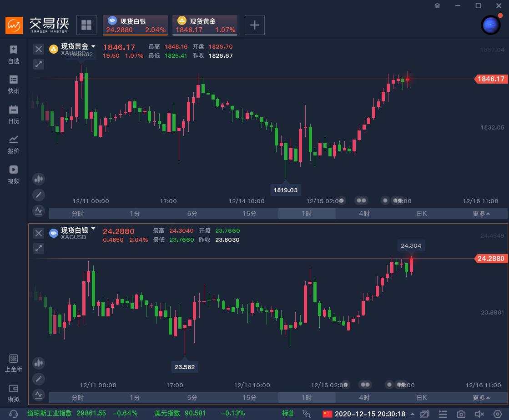Click the China flag icon
Image resolution: width=509 pixels, height=420 pixels.
[327, 414]
